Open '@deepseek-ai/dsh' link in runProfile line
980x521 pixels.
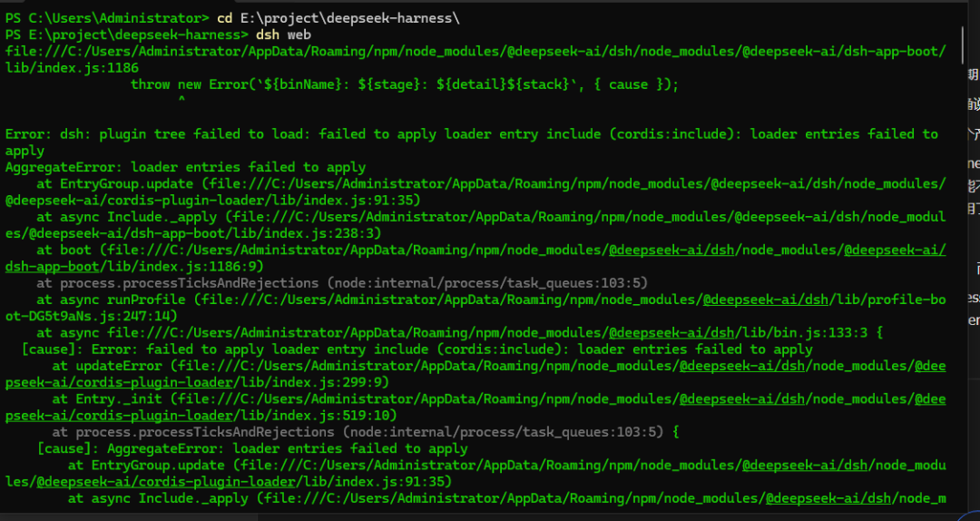coord(766,299)
